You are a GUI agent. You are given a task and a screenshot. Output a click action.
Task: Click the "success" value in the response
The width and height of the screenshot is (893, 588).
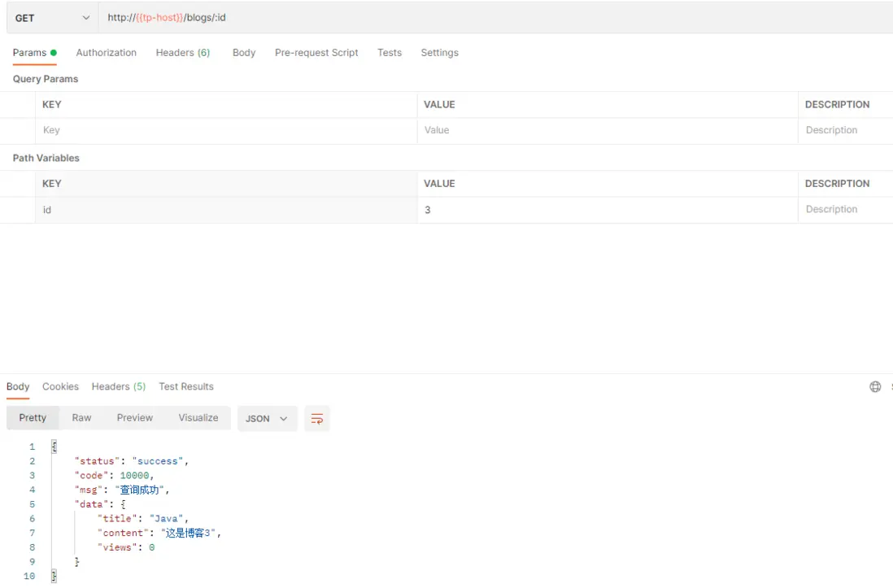[158, 461]
